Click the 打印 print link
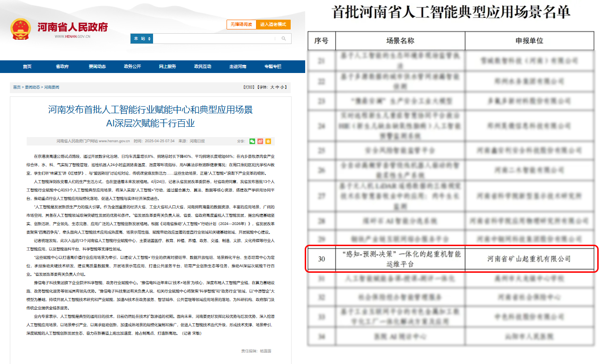Image resolution: width=601 pixels, height=364 pixels. 248,87
